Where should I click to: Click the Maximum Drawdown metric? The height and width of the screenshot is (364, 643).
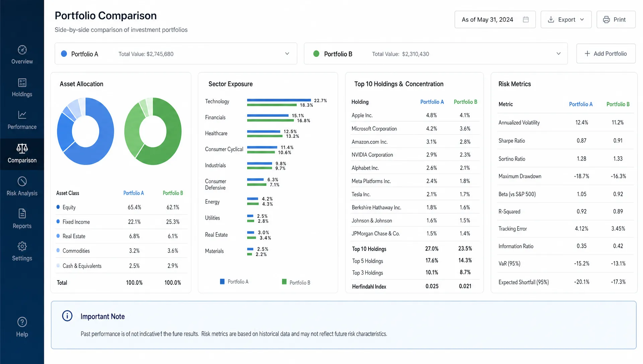coord(520,176)
